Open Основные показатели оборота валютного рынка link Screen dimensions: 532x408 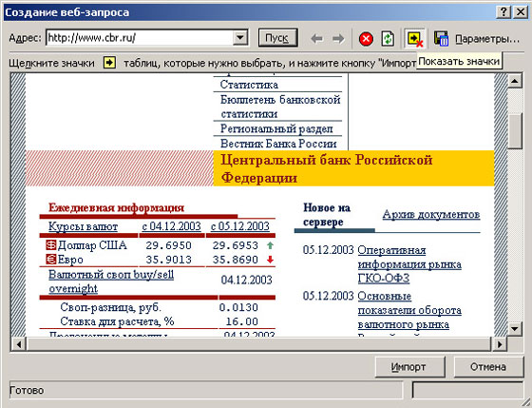click(x=409, y=310)
